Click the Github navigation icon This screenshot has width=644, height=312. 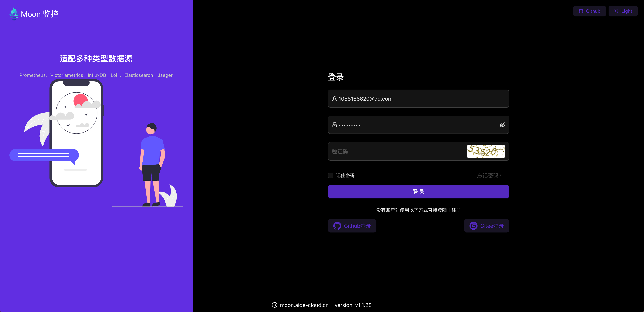tap(581, 11)
